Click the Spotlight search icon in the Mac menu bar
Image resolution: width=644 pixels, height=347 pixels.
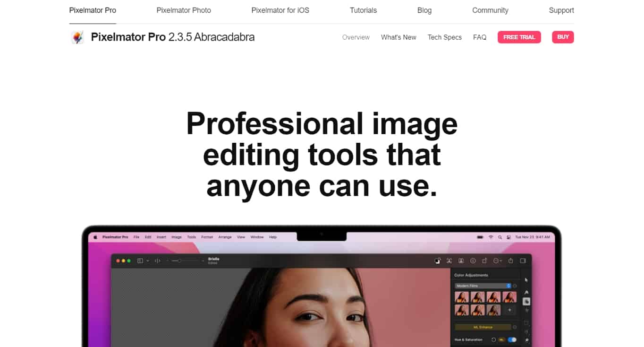[x=500, y=237]
